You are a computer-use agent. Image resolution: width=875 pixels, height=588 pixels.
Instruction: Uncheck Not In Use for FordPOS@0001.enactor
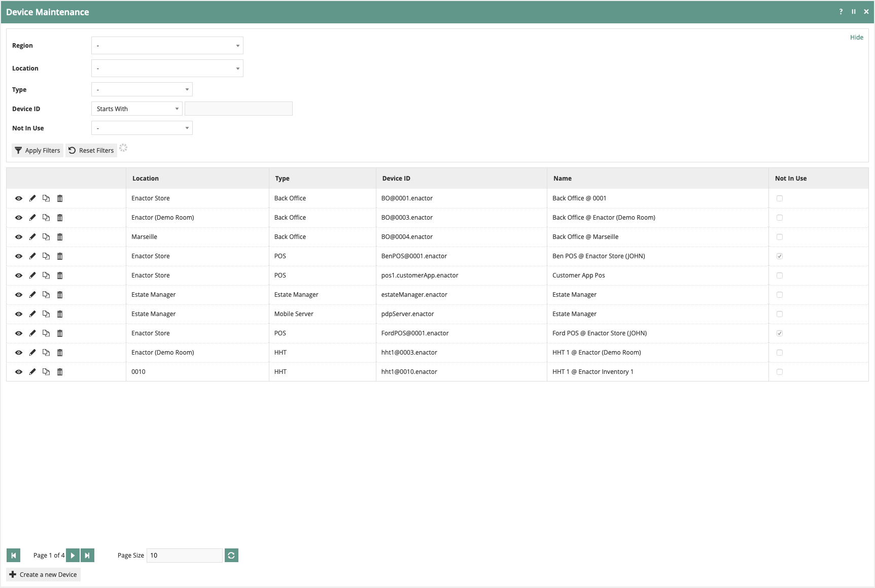(780, 333)
